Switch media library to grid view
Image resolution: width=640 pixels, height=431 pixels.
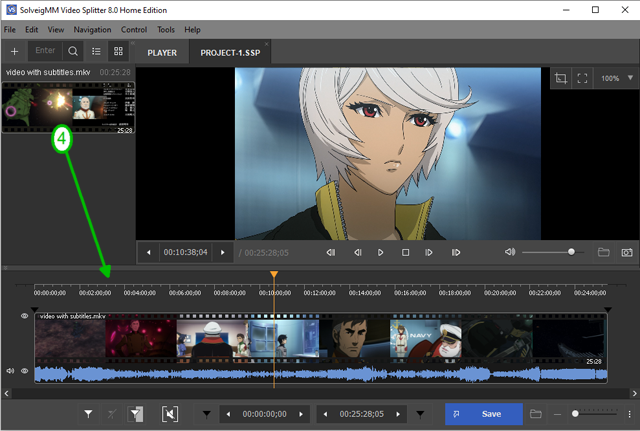118,51
